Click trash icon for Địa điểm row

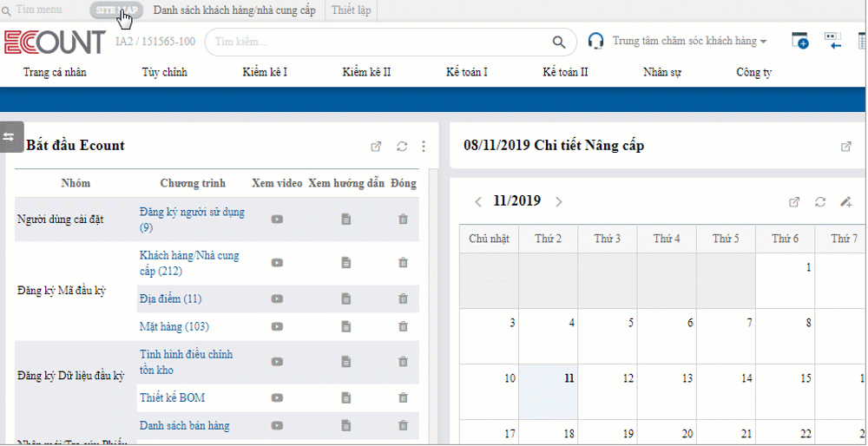click(x=403, y=298)
